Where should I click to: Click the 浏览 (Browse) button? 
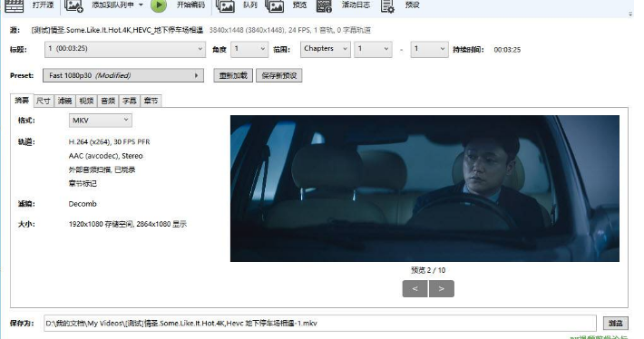(x=616, y=323)
